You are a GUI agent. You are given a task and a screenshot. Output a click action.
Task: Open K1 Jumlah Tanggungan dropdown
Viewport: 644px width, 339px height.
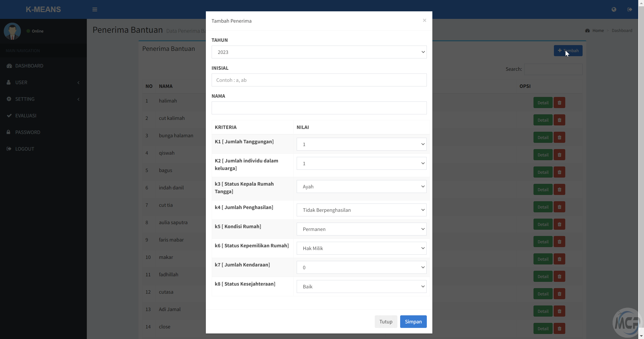pyautogui.click(x=361, y=144)
